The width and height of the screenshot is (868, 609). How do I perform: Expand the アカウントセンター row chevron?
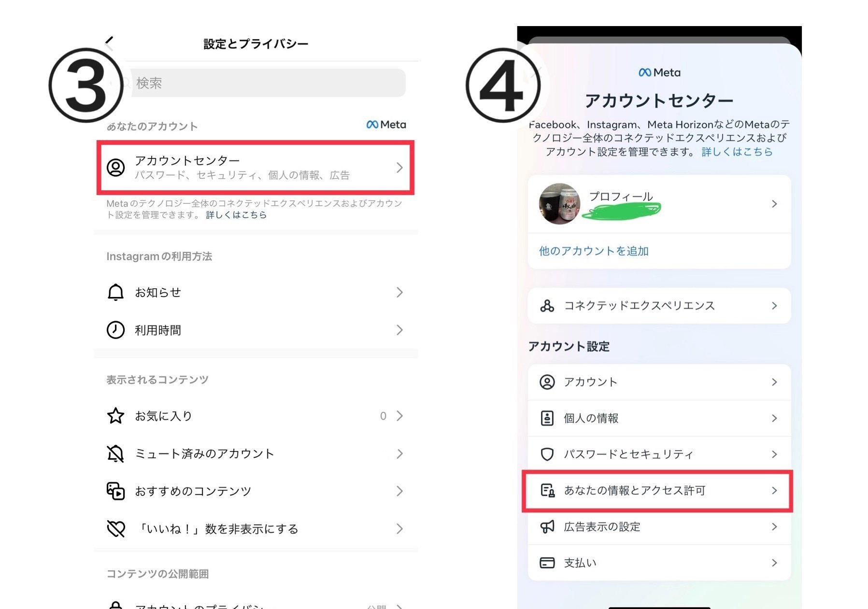point(399,168)
